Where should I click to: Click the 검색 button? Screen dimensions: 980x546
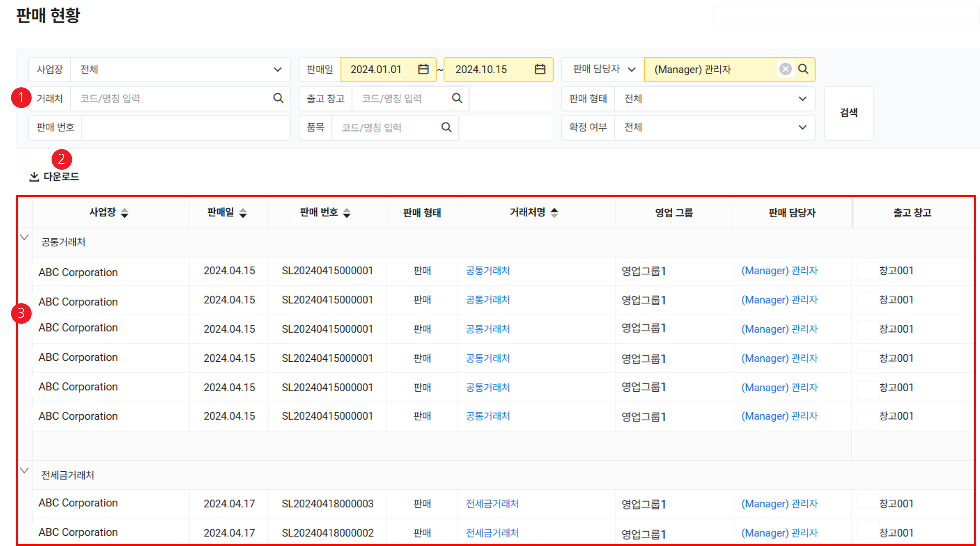point(848,113)
